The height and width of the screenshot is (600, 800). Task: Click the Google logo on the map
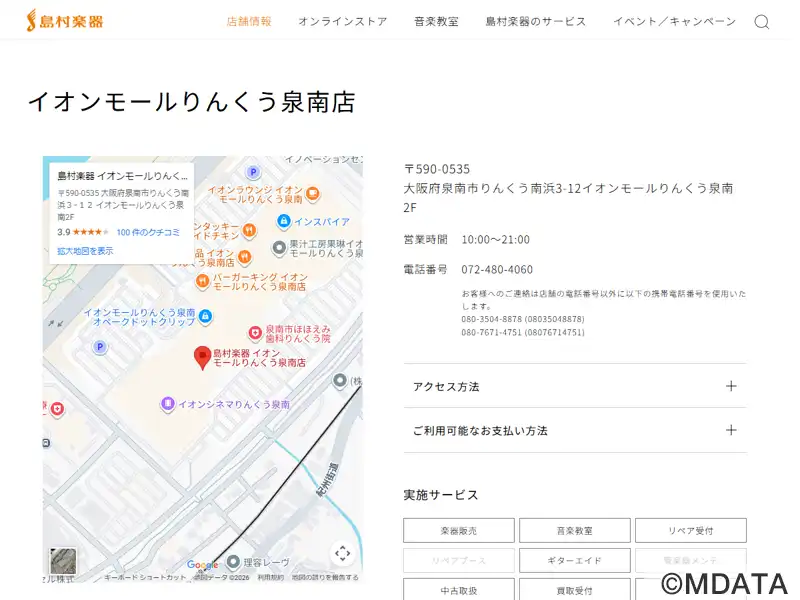point(202,564)
